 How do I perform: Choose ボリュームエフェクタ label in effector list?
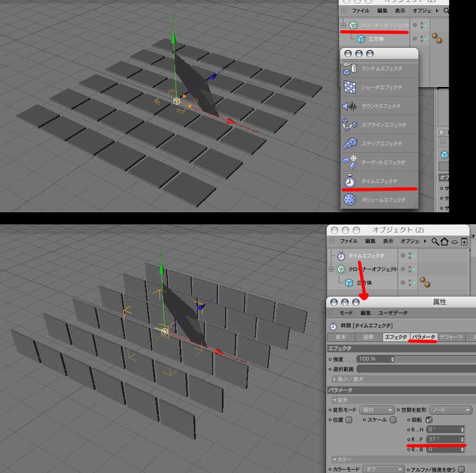383,200
